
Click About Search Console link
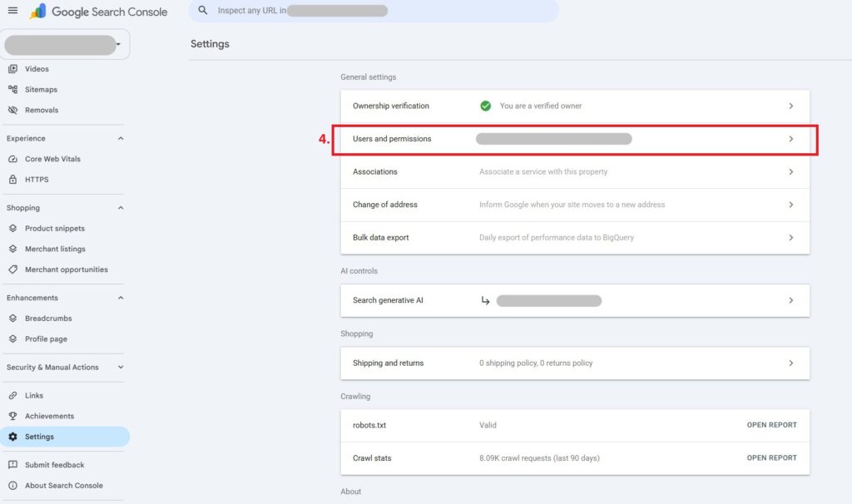click(63, 486)
